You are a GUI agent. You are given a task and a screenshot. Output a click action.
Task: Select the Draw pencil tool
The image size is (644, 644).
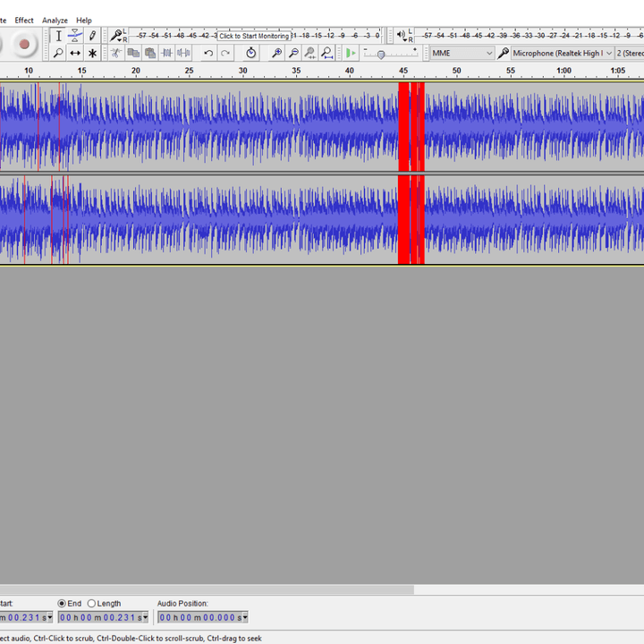[x=92, y=36]
